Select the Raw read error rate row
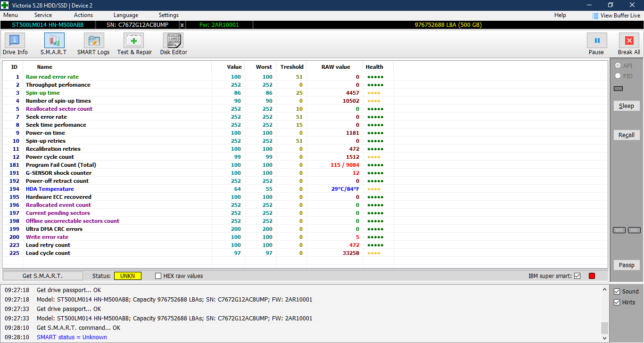644x343 pixels. pos(305,77)
